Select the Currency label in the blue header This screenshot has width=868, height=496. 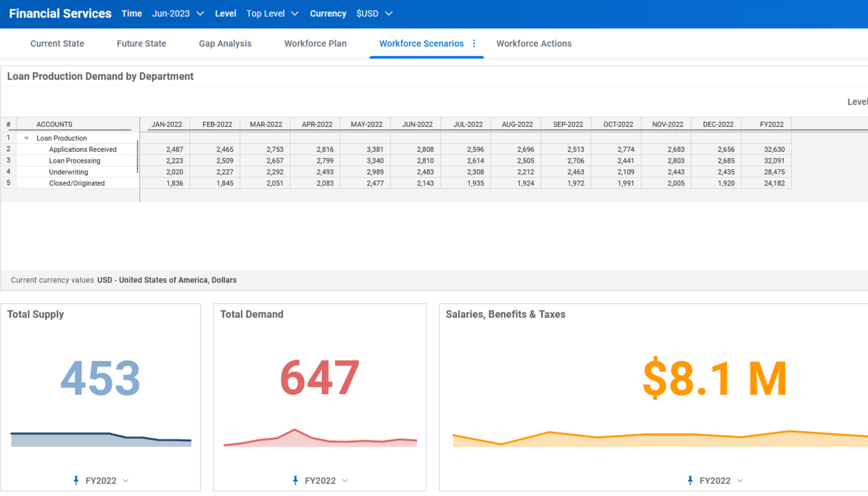328,13
